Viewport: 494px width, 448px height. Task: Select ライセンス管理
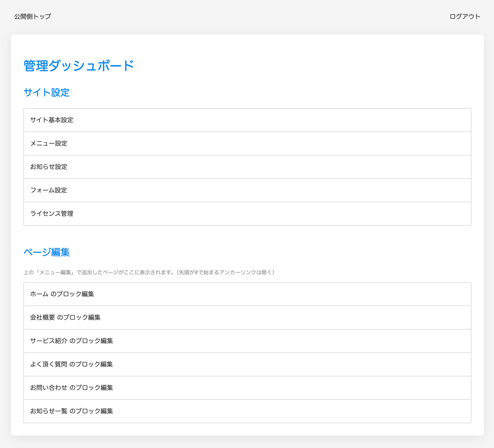point(52,213)
